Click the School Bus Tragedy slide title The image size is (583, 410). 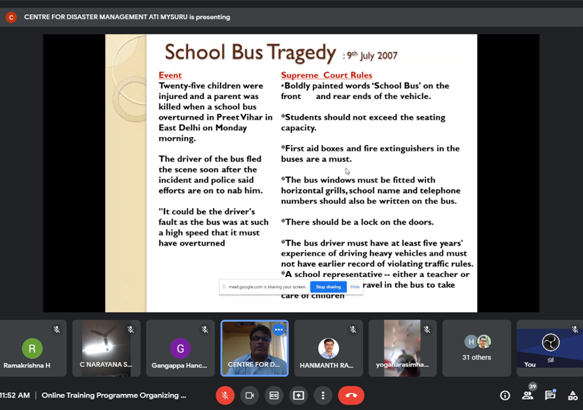pos(250,52)
